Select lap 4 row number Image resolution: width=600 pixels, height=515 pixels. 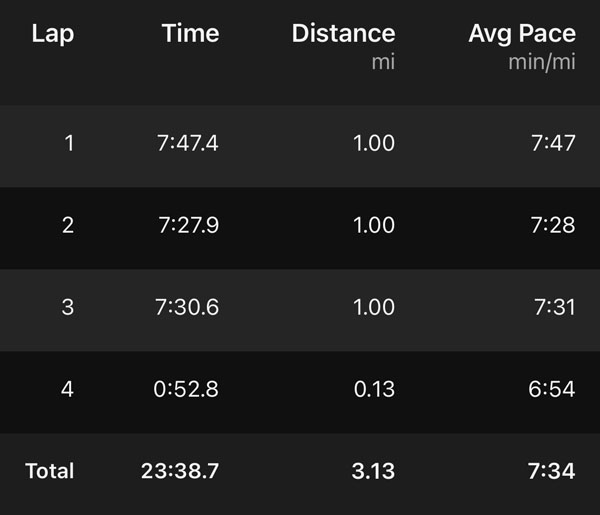tap(68, 389)
